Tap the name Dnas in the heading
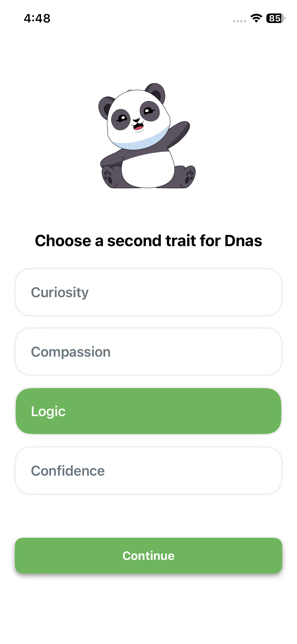Image resolution: width=297 pixels, height=644 pixels. click(x=243, y=241)
